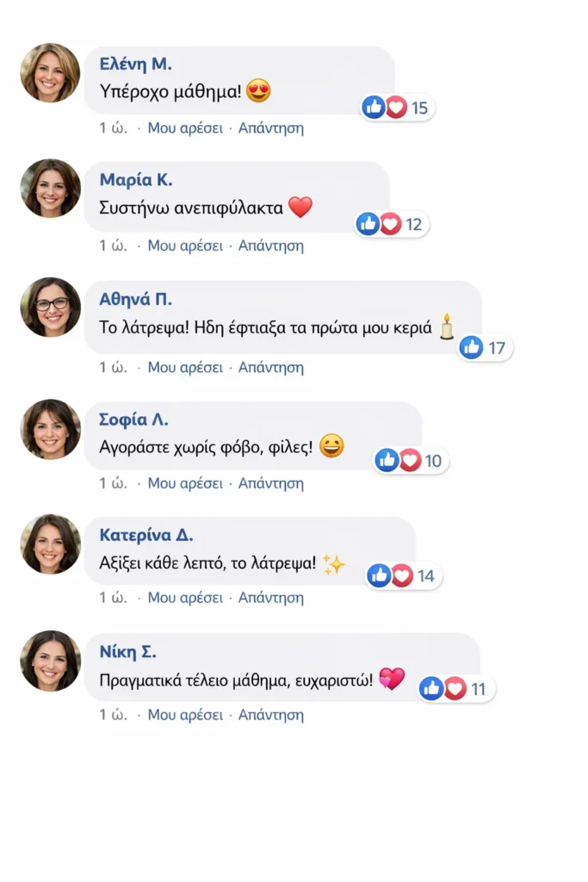Screen dimensions: 588x882
Task: Reply to Νίκη Σ.'s comment
Action: pyautogui.click(x=270, y=715)
